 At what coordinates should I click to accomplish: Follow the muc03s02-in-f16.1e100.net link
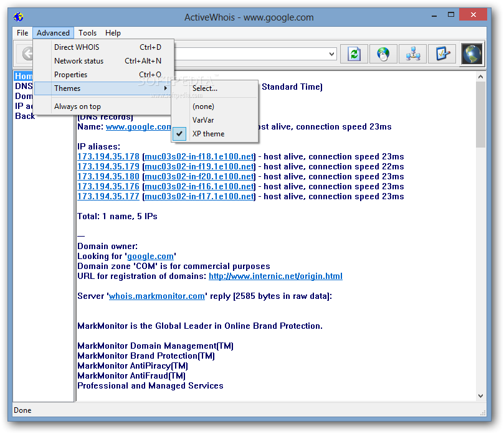(199, 187)
